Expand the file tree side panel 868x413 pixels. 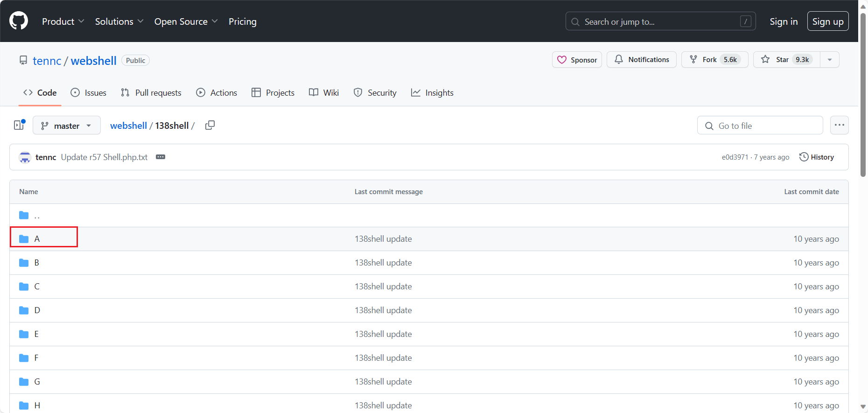tap(19, 125)
